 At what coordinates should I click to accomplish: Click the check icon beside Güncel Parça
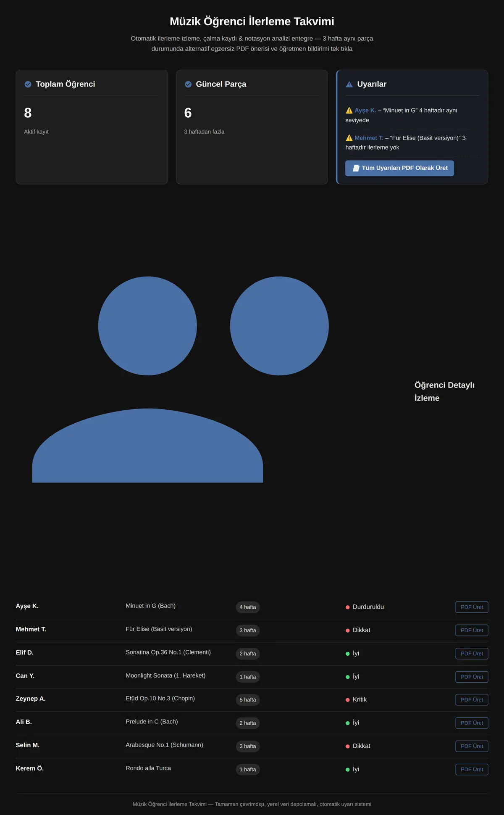coord(188,84)
